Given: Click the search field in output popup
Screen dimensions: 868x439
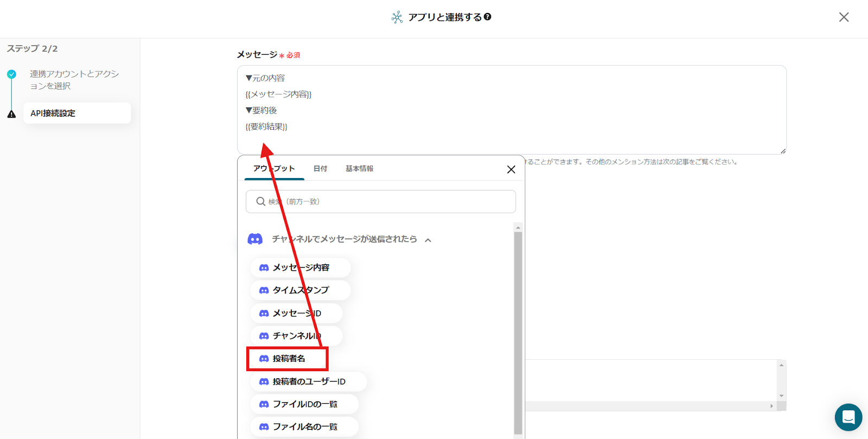Looking at the screenshot, I should tap(388, 201).
